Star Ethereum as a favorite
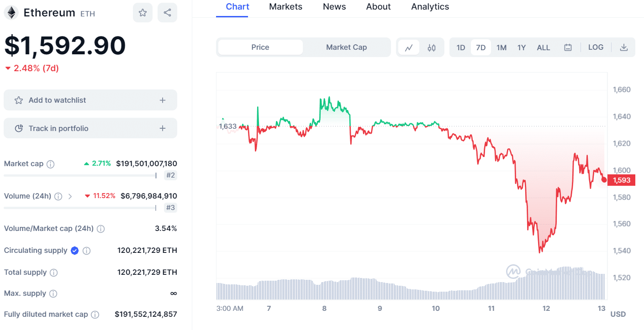The image size is (644, 330). pyautogui.click(x=143, y=13)
